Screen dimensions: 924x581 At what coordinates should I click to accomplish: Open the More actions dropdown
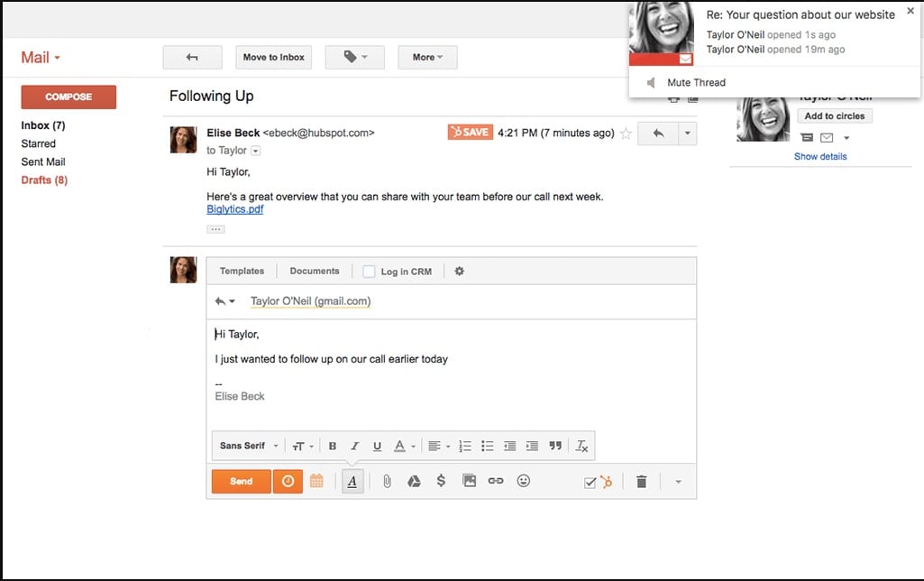coord(427,57)
